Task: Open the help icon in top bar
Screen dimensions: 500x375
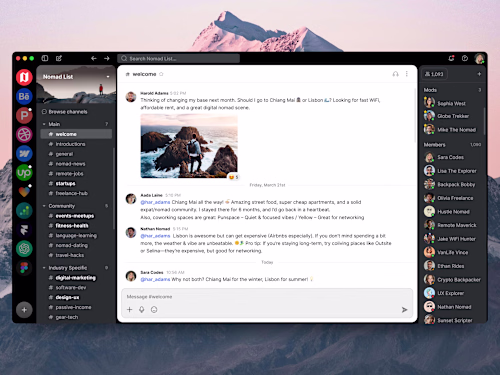Action: tap(465, 58)
